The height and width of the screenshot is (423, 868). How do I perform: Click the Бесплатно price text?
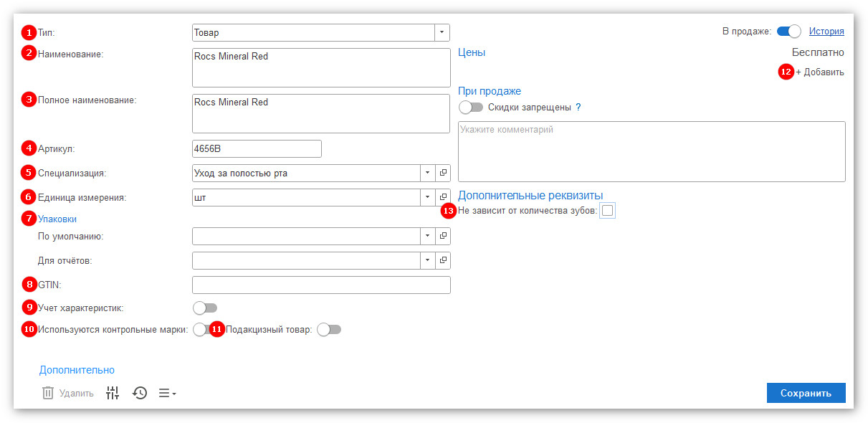[818, 52]
